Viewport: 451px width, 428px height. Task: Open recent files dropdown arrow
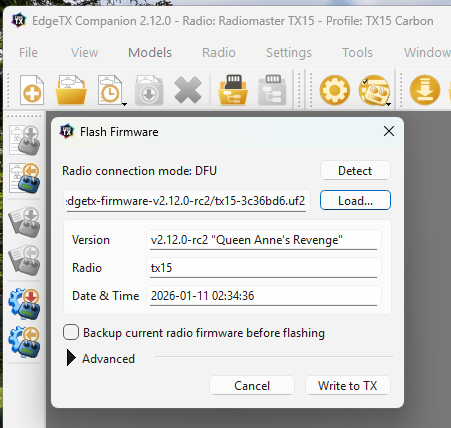pos(124,104)
